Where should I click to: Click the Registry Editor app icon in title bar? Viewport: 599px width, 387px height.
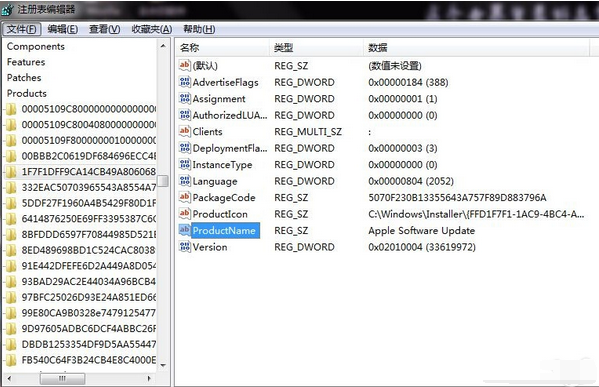tap(7, 10)
